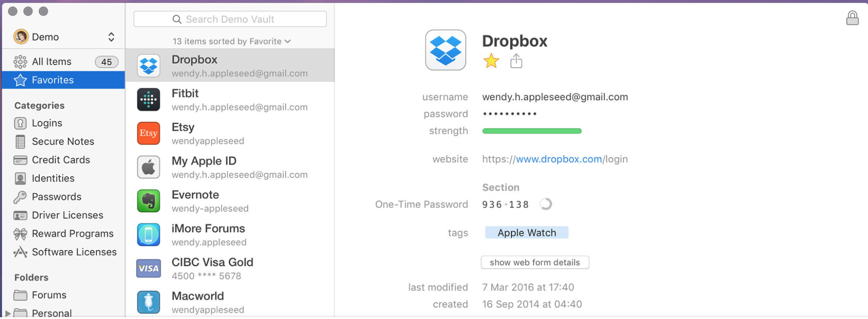This screenshot has width=868, height=319.
Task: Click the Apple logo icon
Action: [148, 167]
